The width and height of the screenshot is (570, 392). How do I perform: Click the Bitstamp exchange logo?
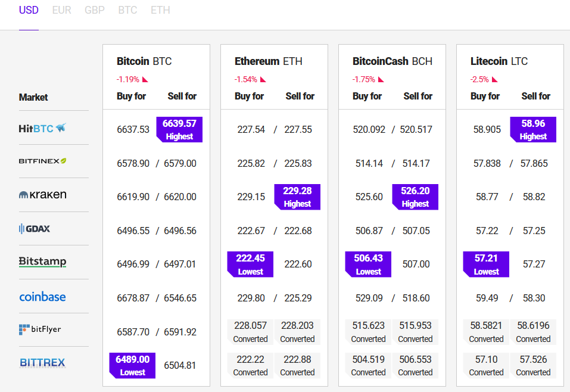tap(42, 262)
